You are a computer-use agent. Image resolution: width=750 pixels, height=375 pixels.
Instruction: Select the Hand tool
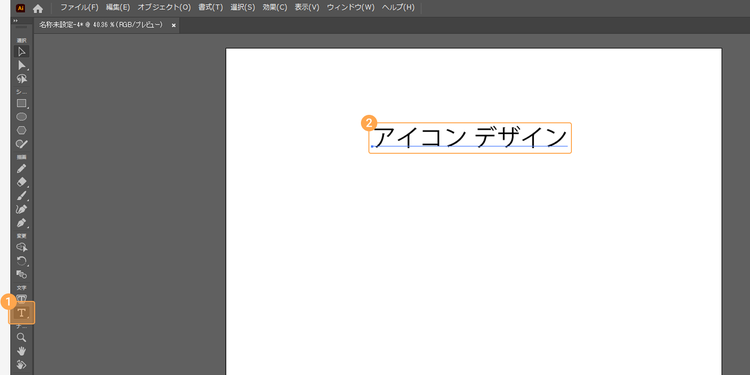[x=22, y=351]
